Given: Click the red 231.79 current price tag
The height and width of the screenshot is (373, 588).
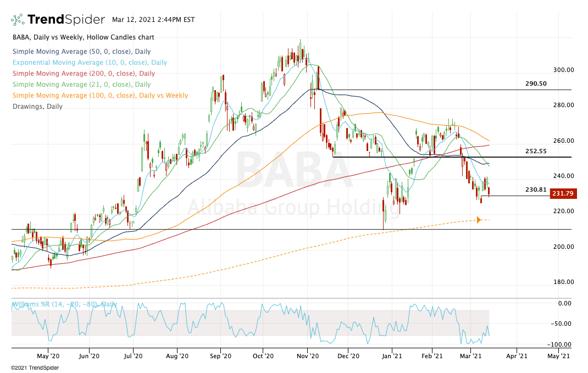Looking at the screenshot, I should pos(564,194).
